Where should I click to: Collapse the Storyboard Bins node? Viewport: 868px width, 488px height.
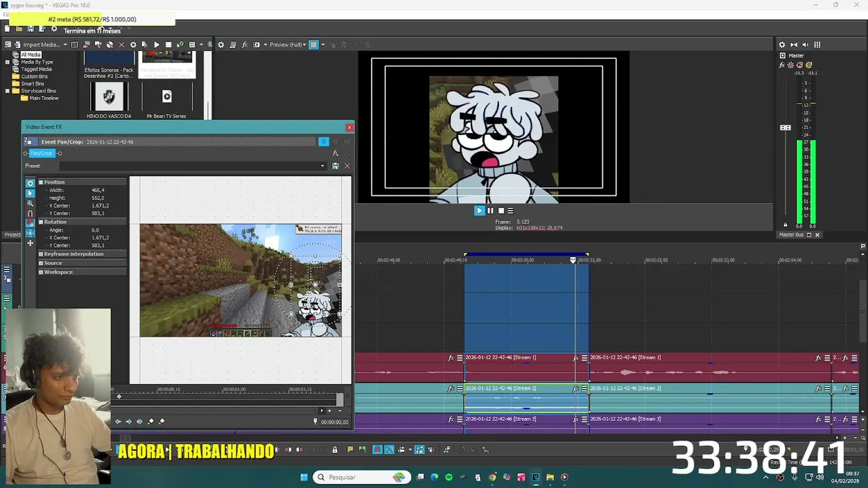[x=7, y=91]
